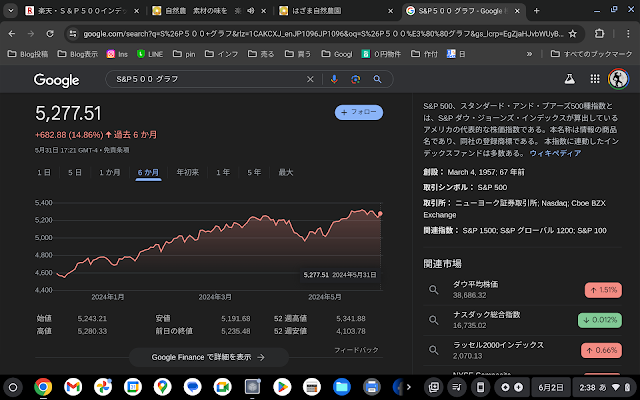
Task: Clear the search query with X
Action: point(310,79)
